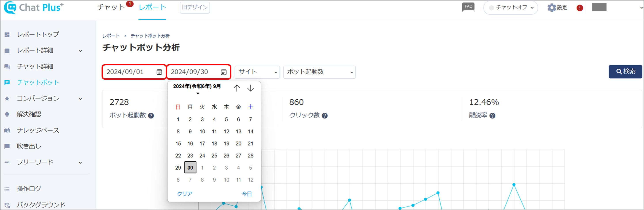Click the 2728 ボット起動数 value
644x210 pixels.
click(119, 102)
